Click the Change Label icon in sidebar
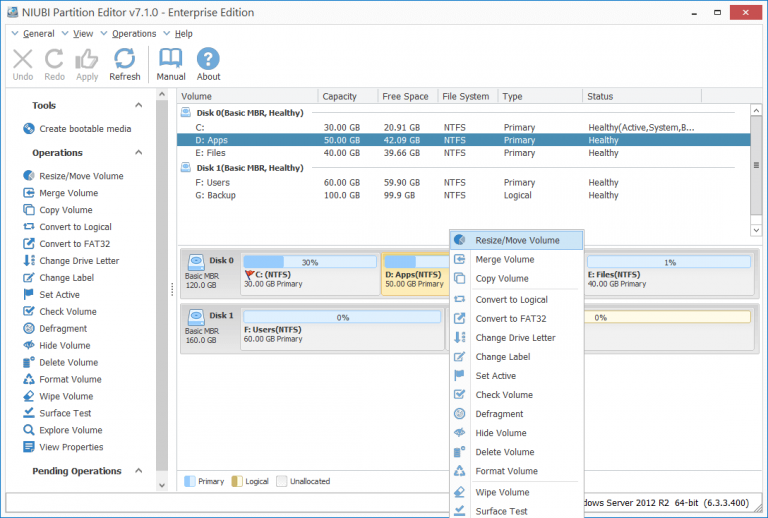Screen dimensions: 768x518 (28, 278)
